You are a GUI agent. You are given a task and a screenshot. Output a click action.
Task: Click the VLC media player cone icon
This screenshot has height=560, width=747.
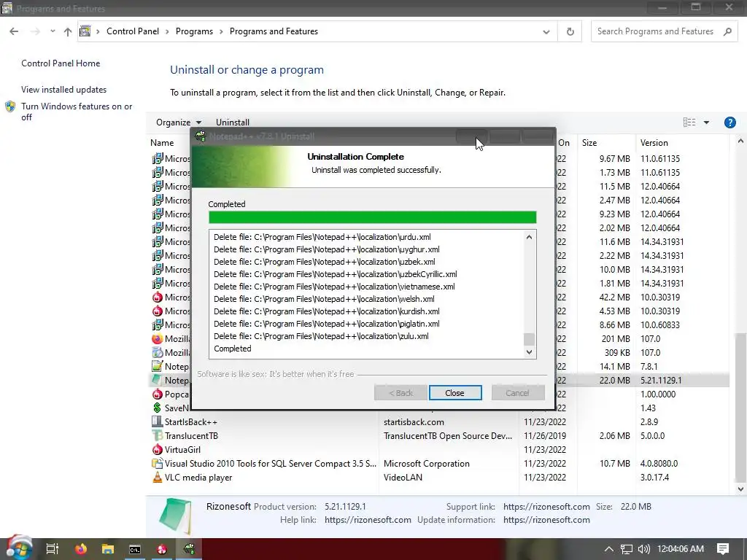pos(158,477)
